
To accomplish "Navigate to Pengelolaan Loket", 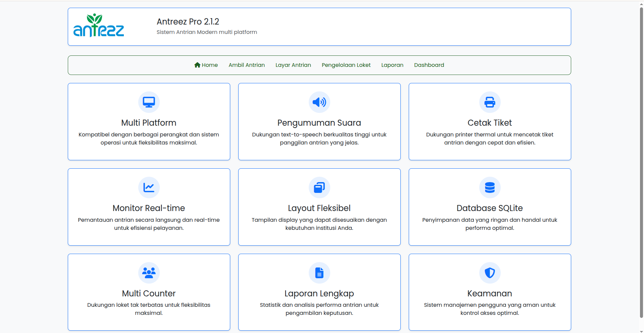I will point(346,65).
